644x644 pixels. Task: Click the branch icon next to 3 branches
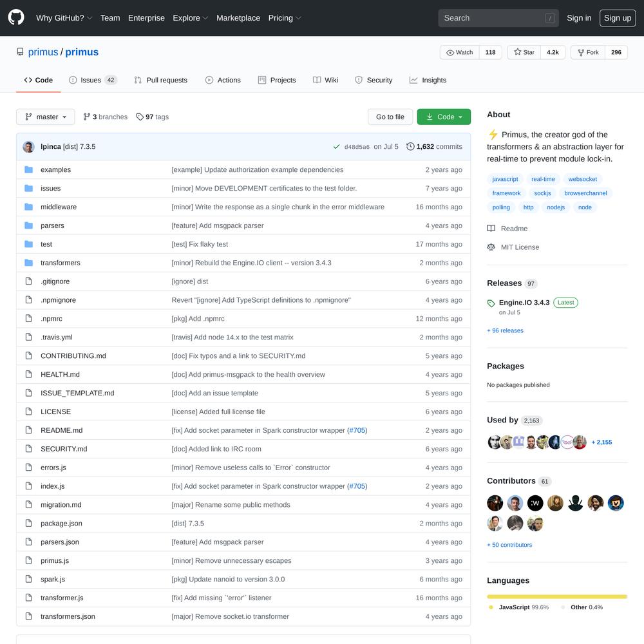pyautogui.click(x=87, y=117)
